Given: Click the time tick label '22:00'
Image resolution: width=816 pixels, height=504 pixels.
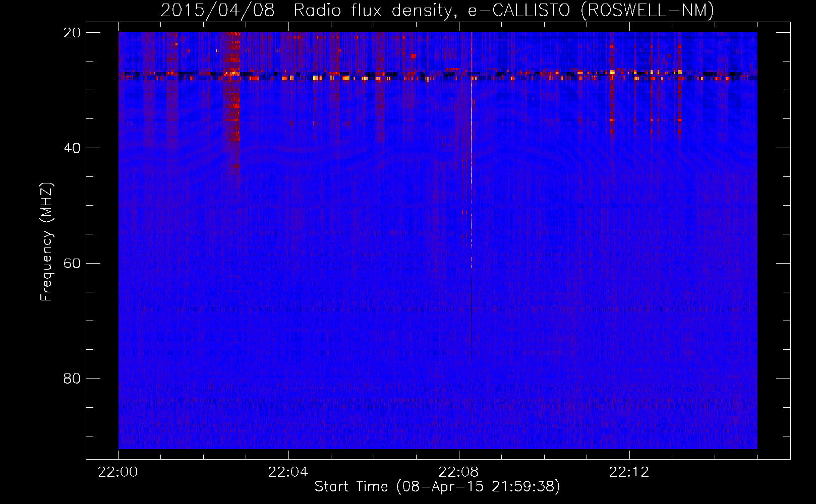Looking at the screenshot, I should [x=118, y=472].
